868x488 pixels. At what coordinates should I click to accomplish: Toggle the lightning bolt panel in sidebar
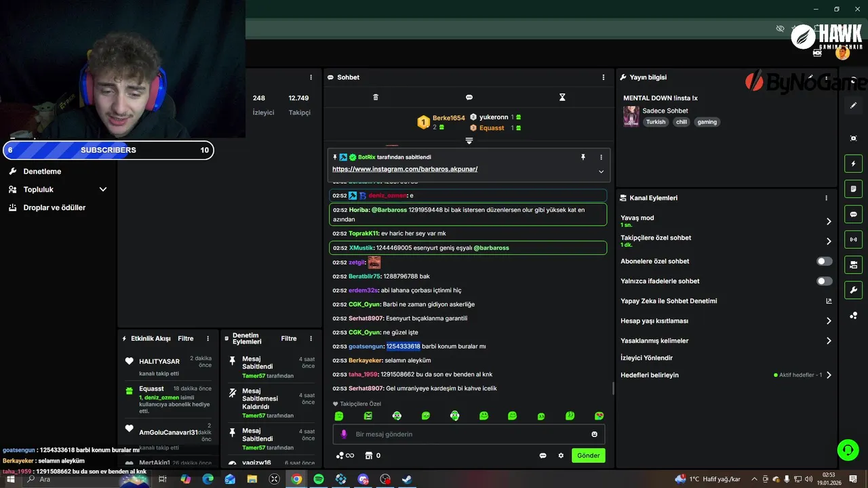click(x=853, y=163)
